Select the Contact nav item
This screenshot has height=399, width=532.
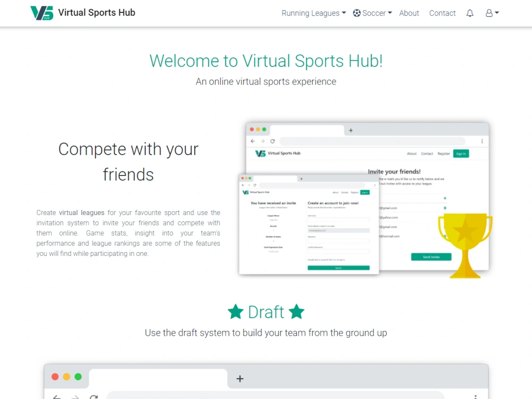pos(442,13)
